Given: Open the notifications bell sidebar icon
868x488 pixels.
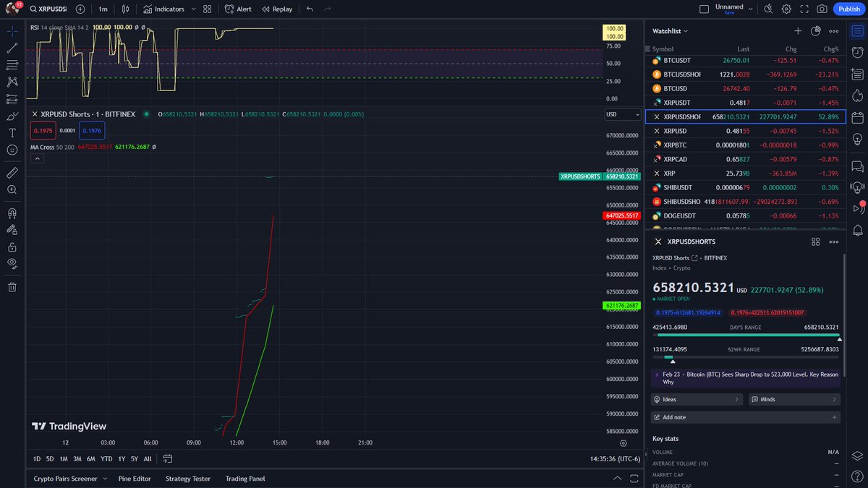Looking at the screenshot, I should (x=857, y=230).
